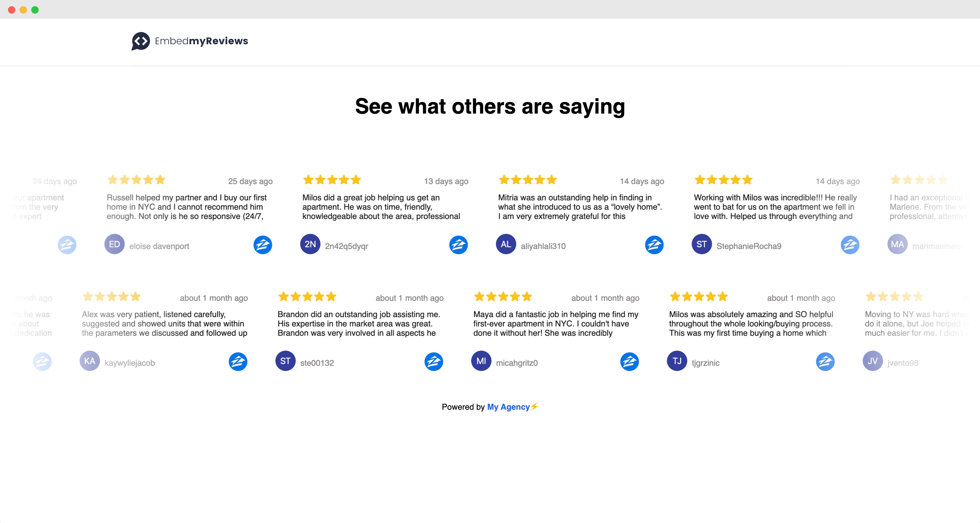
Task: Click the AL reviewer avatar
Action: tap(506, 244)
